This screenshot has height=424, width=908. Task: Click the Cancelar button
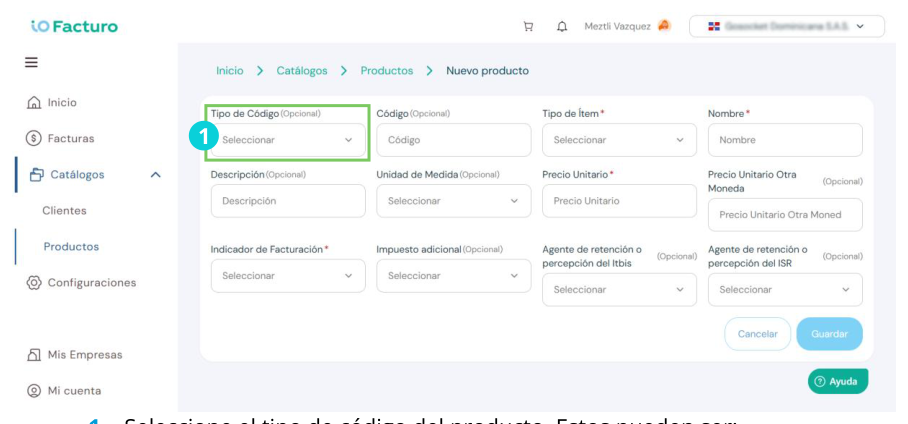click(757, 334)
